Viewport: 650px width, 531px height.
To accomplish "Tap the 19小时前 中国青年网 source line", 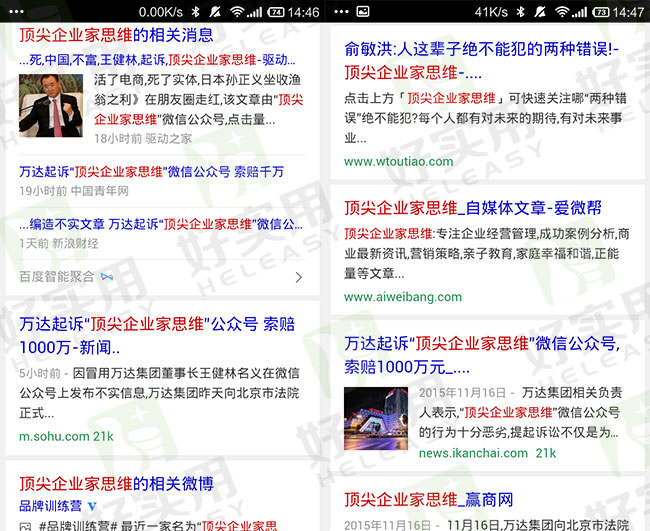I will 74,191.
